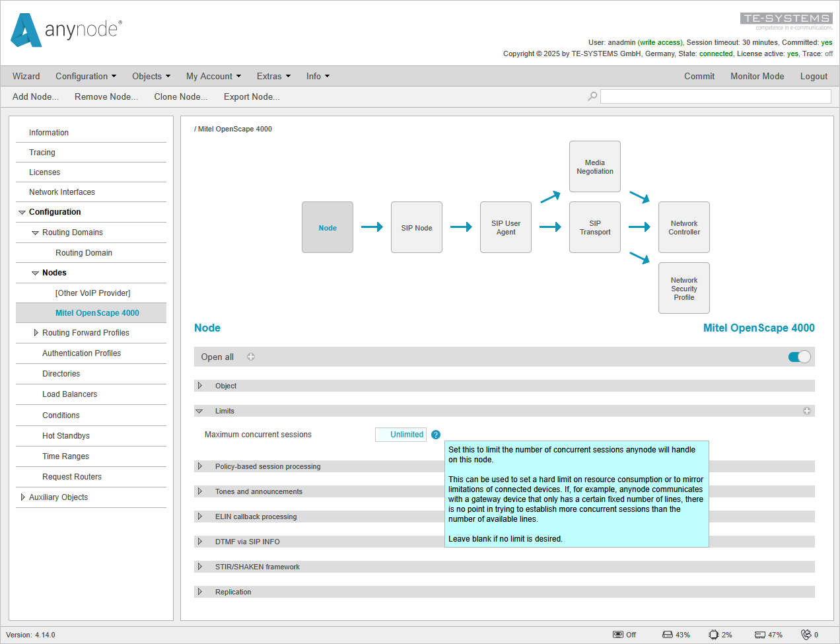Select the Node block in the flow diagram
840x644 pixels.
[x=328, y=227]
